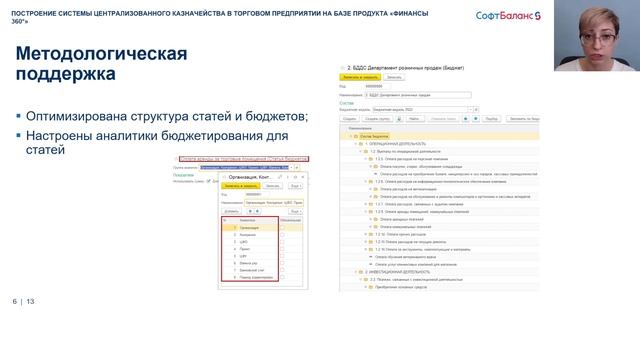Collapse the 2 ИНВЕСТИЦИОННАЯ ДЕЯТЕЛЬНОСТЬ node

tap(356, 272)
